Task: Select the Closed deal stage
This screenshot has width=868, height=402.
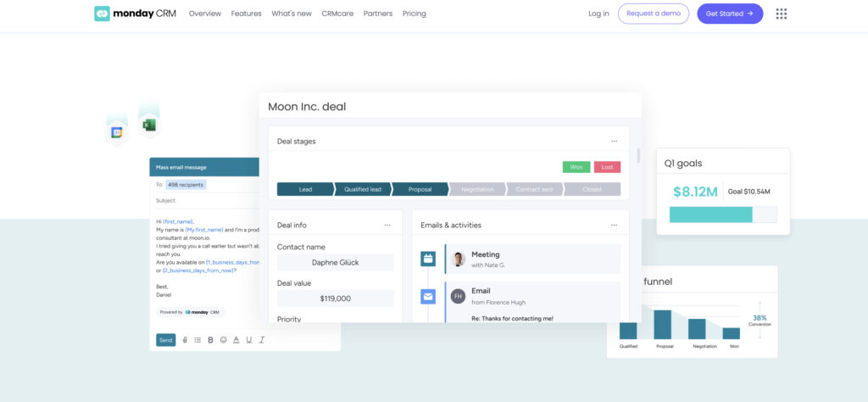Action: (x=592, y=189)
